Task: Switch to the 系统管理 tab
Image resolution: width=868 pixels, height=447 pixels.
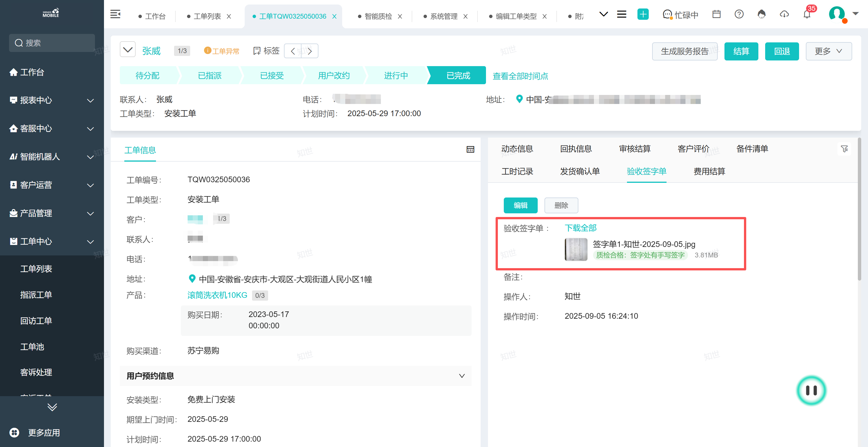Action: (441, 16)
